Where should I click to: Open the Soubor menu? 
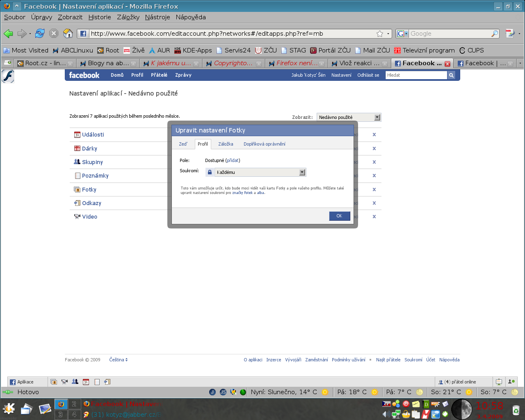point(15,17)
